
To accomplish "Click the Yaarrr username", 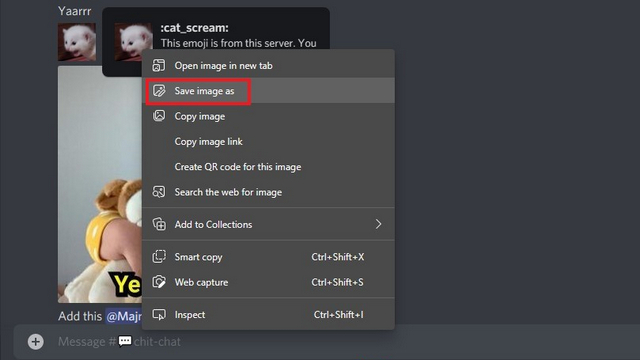I will click(x=74, y=11).
